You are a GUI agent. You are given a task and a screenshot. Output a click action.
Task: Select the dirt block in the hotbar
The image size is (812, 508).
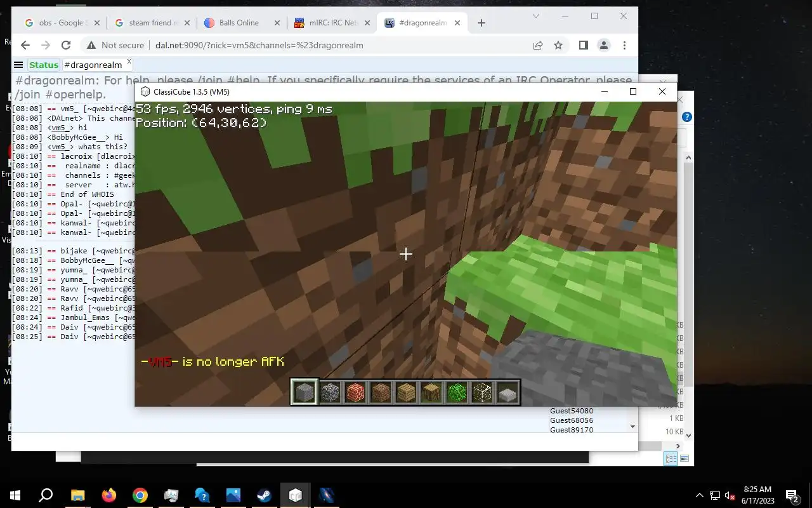[381, 392]
